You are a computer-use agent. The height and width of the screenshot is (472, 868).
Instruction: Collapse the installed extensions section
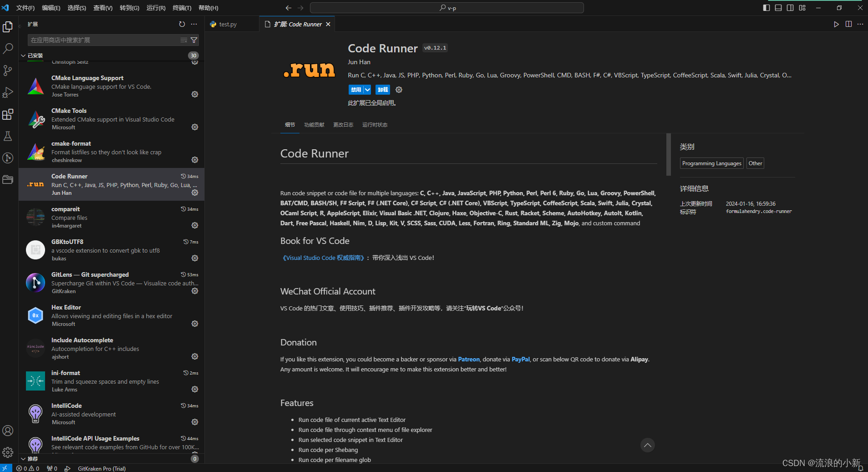(x=23, y=56)
